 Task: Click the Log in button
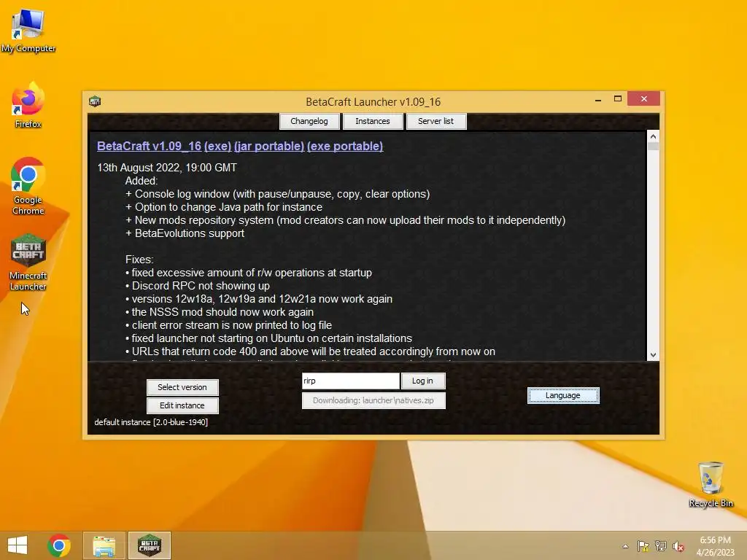tap(422, 381)
